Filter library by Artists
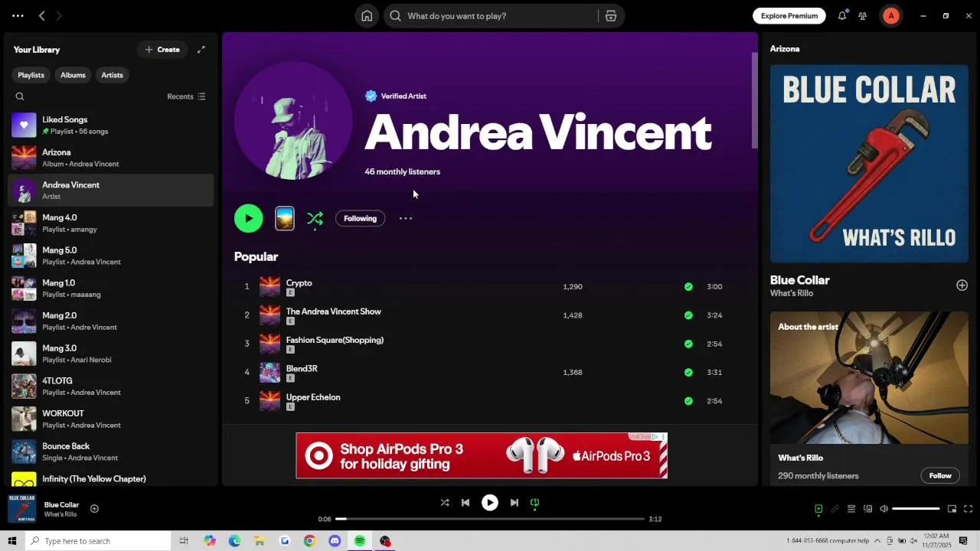980x551 pixels. click(112, 75)
